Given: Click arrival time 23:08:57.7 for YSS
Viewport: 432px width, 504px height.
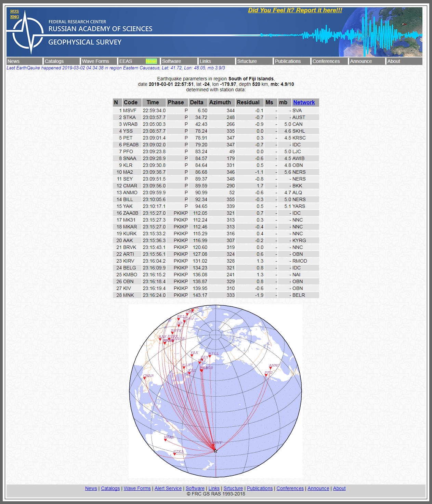Looking at the screenshot, I should 154,131.
